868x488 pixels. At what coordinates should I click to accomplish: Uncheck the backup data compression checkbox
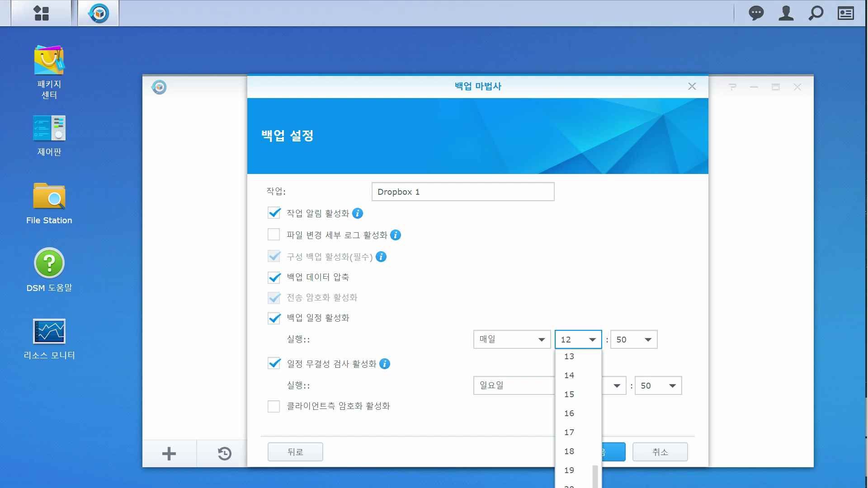tap(274, 277)
